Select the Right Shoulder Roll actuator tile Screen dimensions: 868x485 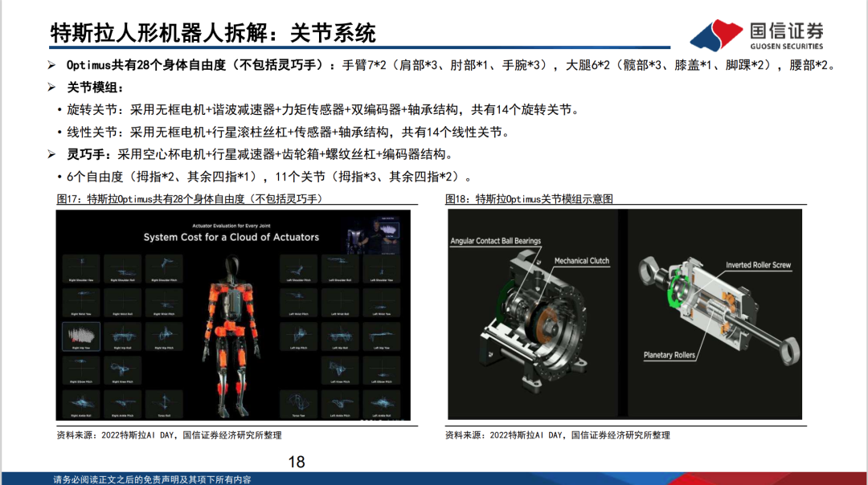(122, 269)
